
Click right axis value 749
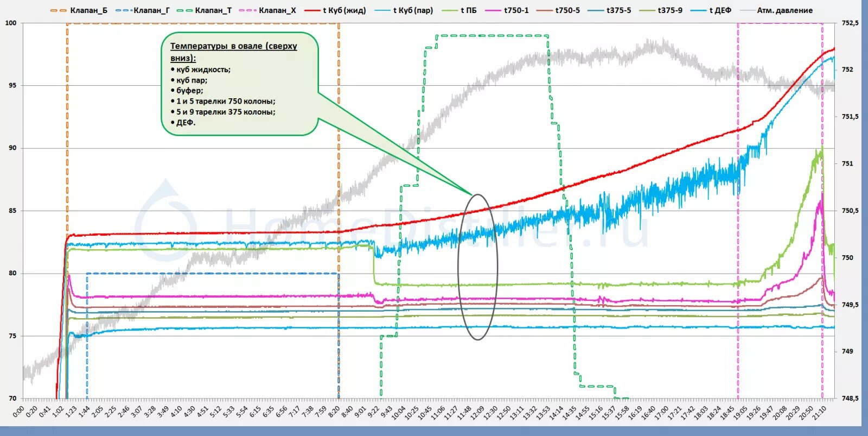[847, 351]
